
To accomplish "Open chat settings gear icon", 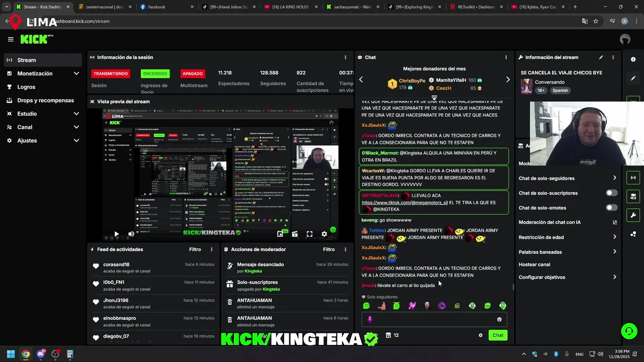I will coord(480,335).
